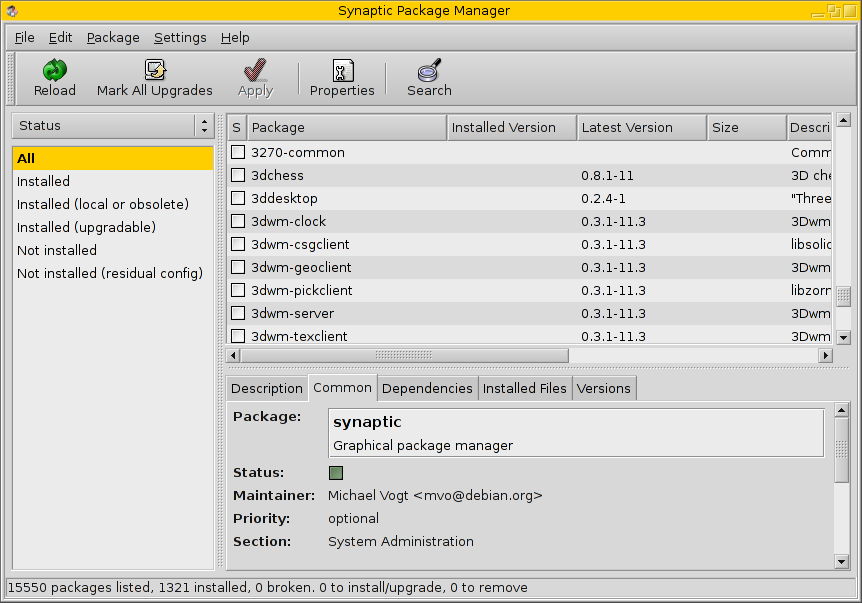The height and width of the screenshot is (603, 862).
Task: Open the Settings menu
Action: 180,38
